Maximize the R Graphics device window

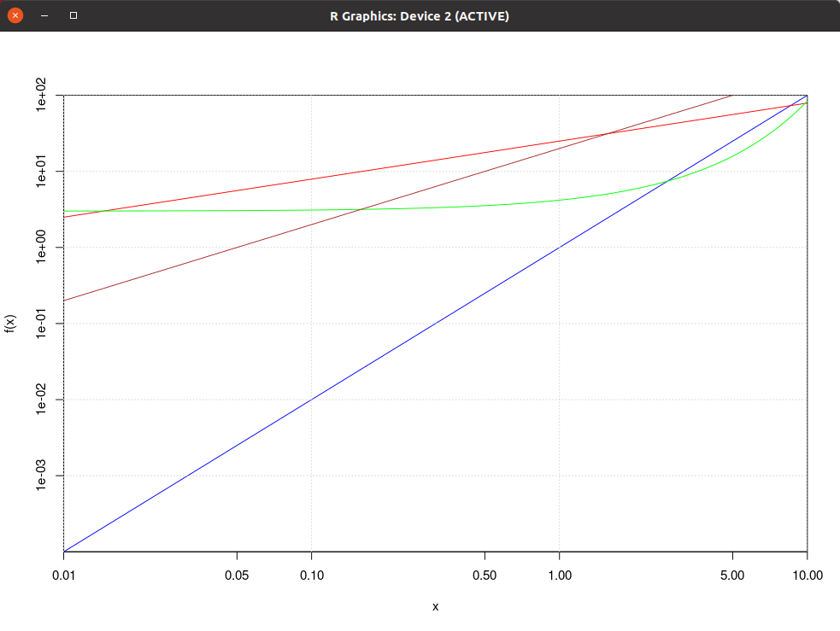73,15
